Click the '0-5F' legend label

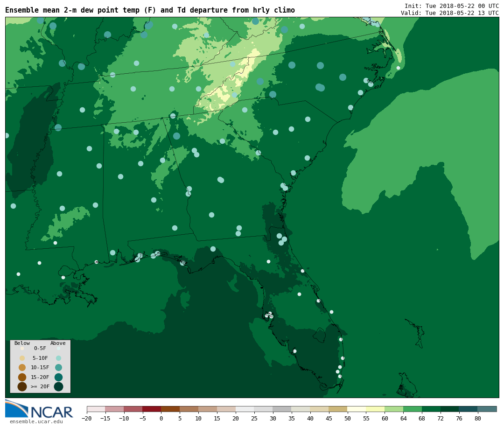click(x=40, y=348)
